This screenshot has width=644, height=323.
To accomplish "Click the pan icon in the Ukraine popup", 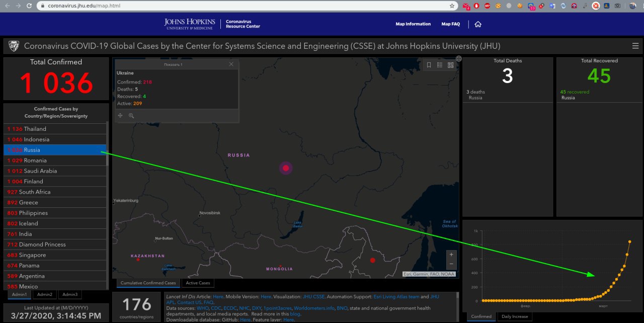I will (120, 116).
